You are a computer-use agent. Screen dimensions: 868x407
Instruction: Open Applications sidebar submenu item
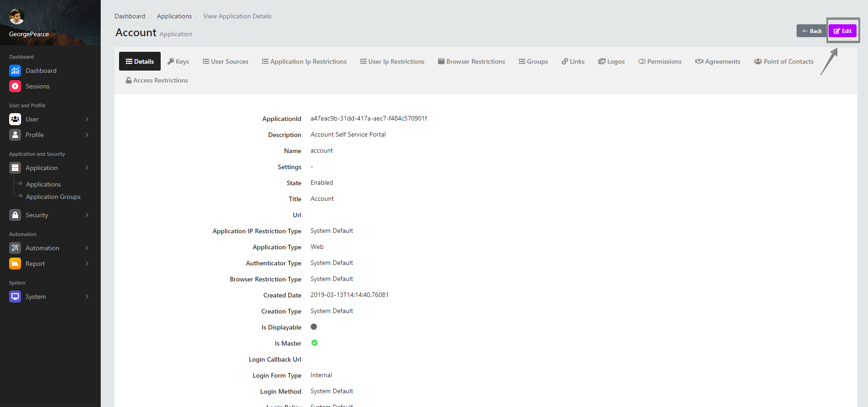(x=43, y=184)
